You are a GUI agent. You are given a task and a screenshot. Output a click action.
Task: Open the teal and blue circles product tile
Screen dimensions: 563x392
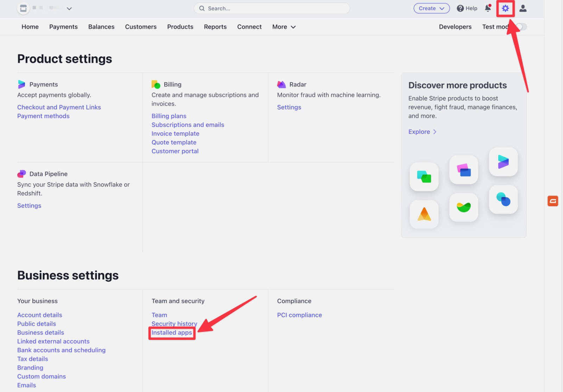pyautogui.click(x=503, y=200)
